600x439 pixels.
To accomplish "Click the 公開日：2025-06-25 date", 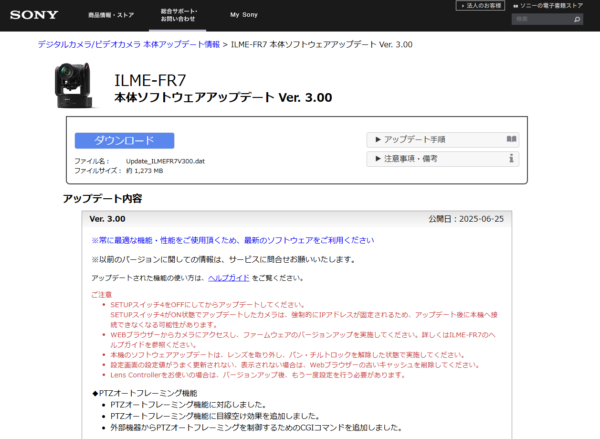I will [x=466, y=219].
